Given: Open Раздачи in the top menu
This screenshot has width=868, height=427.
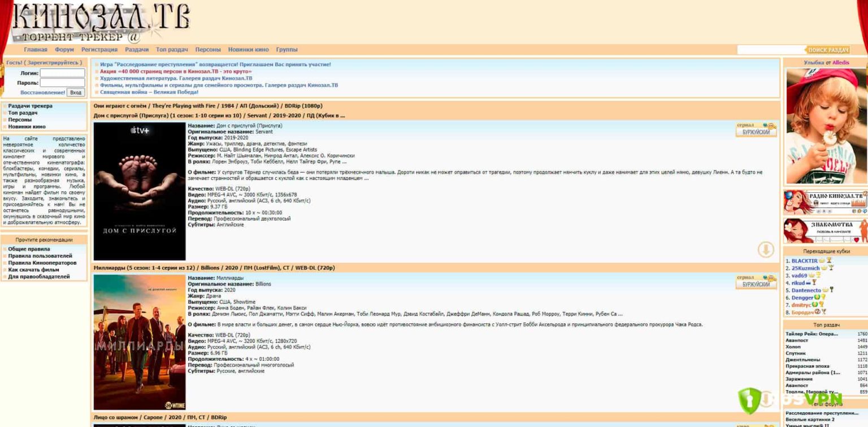Looking at the screenshot, I should coord(137,50).
